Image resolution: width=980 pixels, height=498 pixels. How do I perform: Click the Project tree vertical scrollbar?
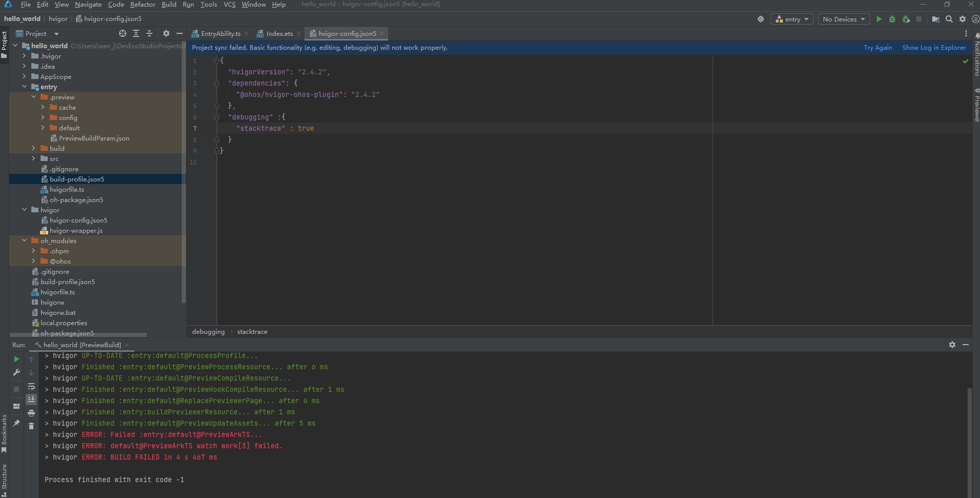point(184,172)
